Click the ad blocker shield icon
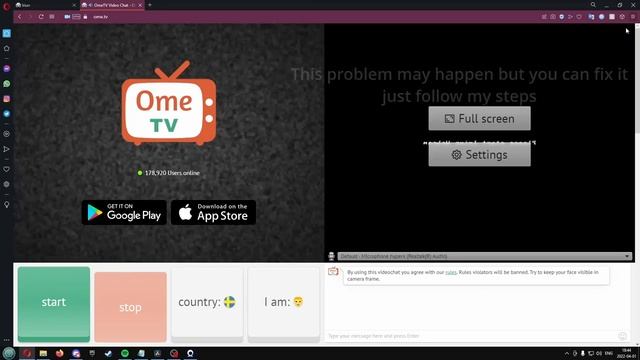 point(562,17)
